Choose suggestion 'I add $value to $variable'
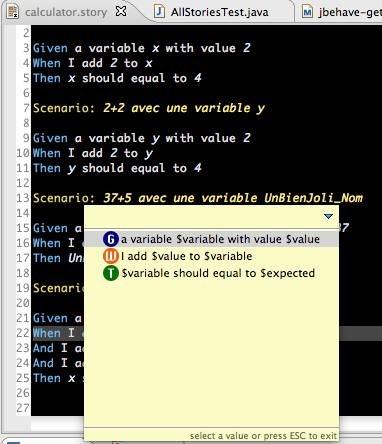Screen dimensions: 382x444 [x=186, y=256]
